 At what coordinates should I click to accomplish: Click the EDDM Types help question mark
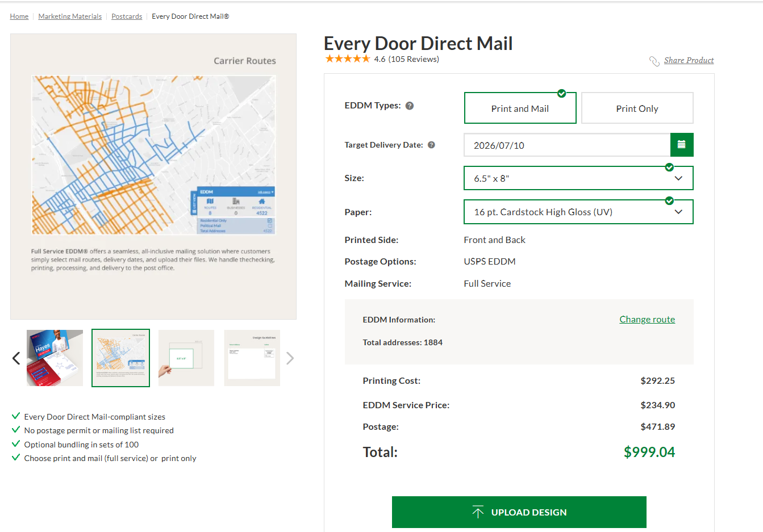tap(410, 106)
